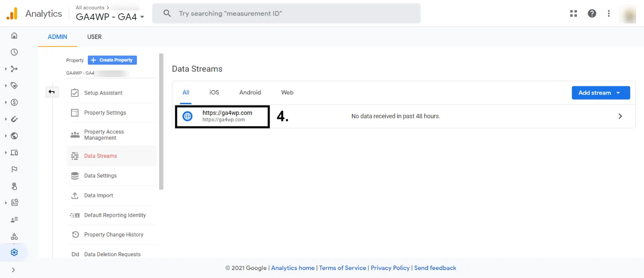The image size is (644, 278).
Task: Open the GA4WP - GA4 account dropdown
Action: point(110,17)
